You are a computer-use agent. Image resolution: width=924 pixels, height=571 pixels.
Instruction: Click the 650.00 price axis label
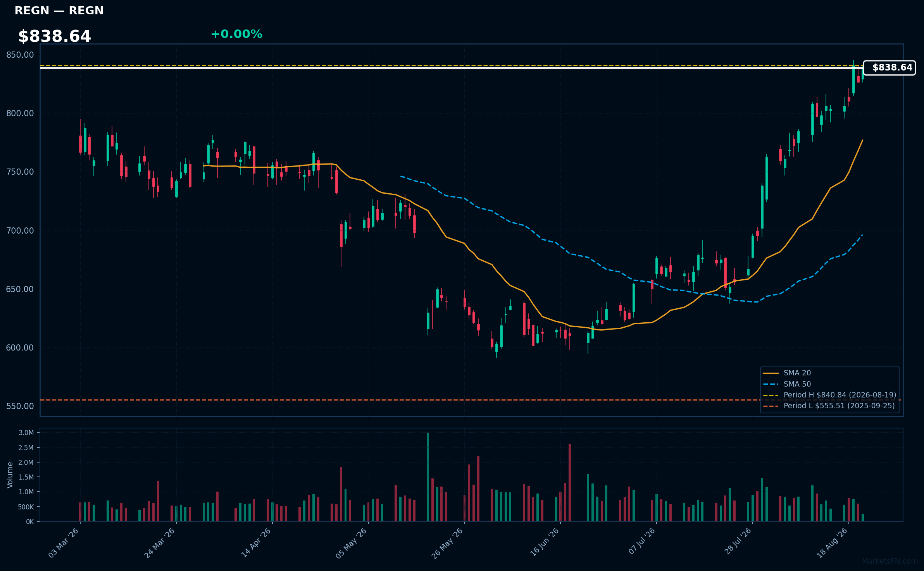coord(20,289)
